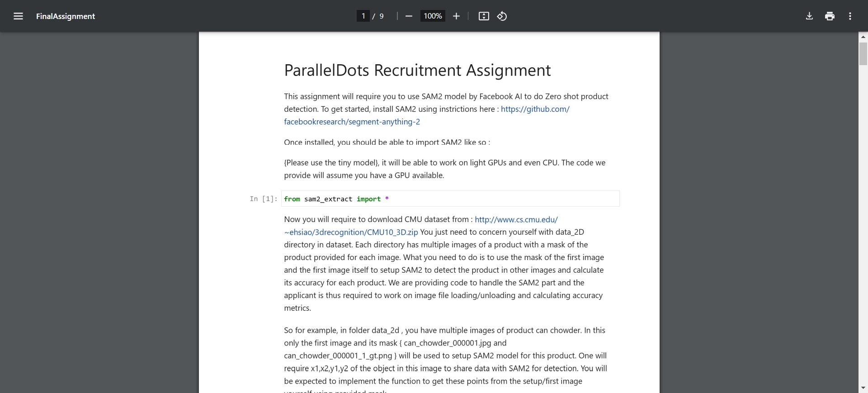The image size is (868, 393).
Task: Click the zoom in plus icon
Action: pyautogui.click(x=456, y=16)
